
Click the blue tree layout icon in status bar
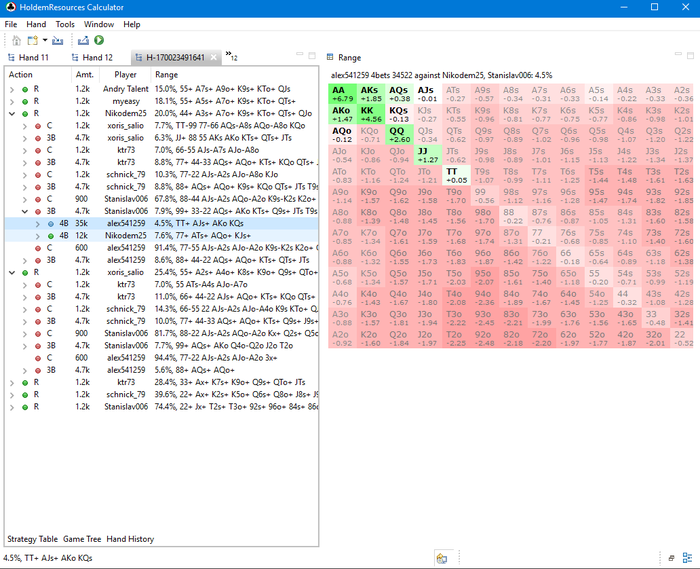pos(688,557)
